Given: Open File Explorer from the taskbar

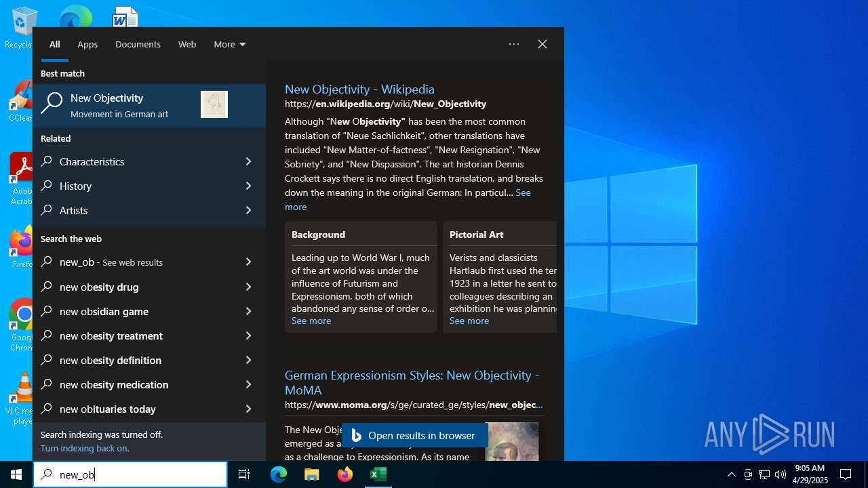Looking at the screenshot, I should (x=312, y=474).
